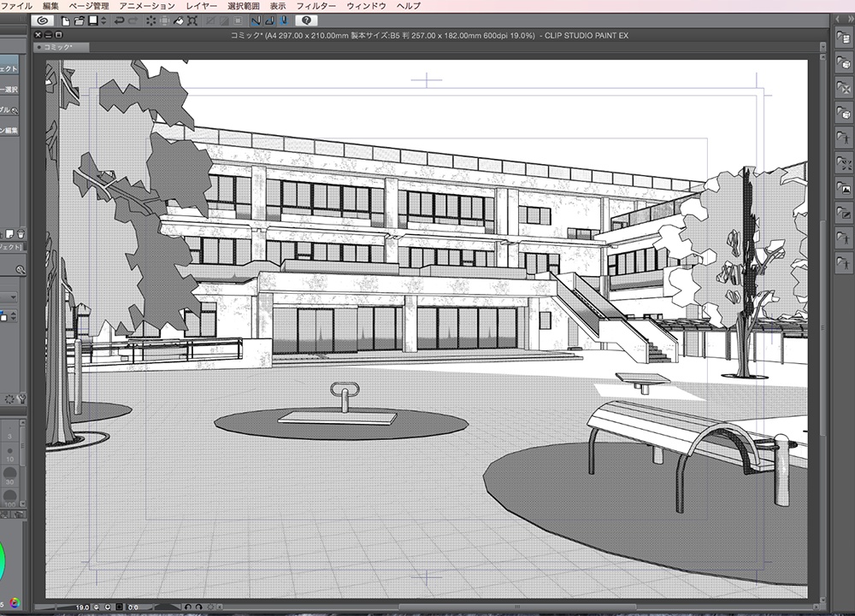Click the new page icon beside the trash
855x616 pixels.
click(x=9, y=234)
